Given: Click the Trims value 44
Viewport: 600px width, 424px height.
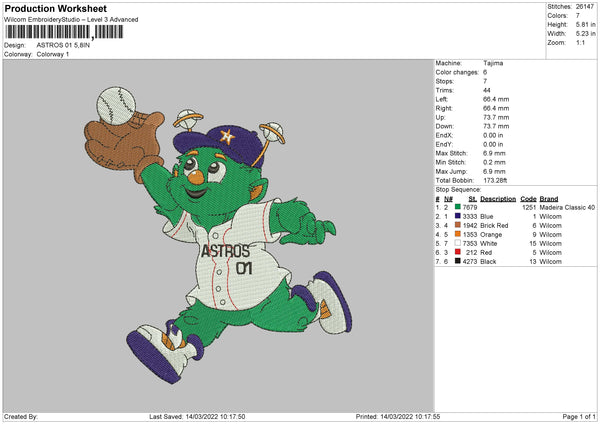Looking at the screenshot, I should [x=486, y=90].
